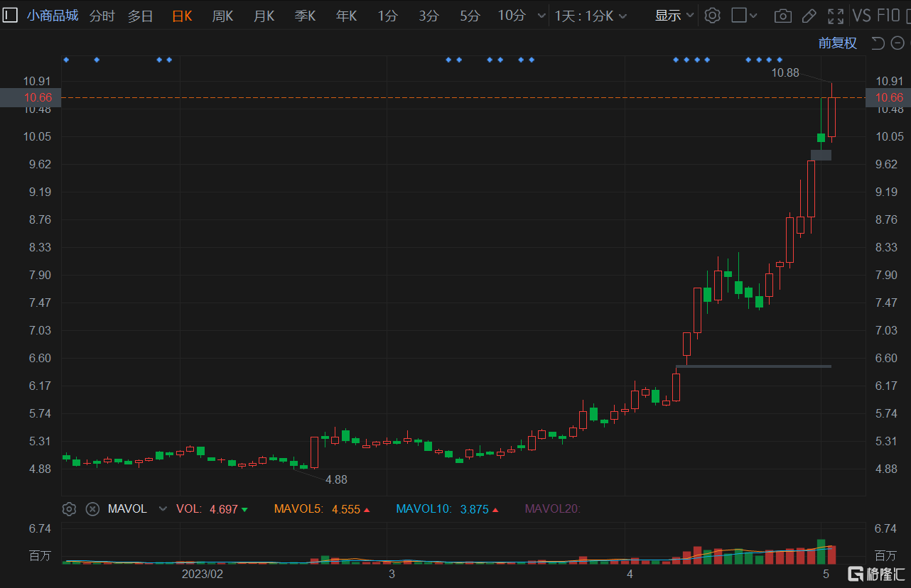Image resolution: width=911 pixels, height=588 pixels.
Task: Select the 年K yearly candlestick tab
Action: 347,16
